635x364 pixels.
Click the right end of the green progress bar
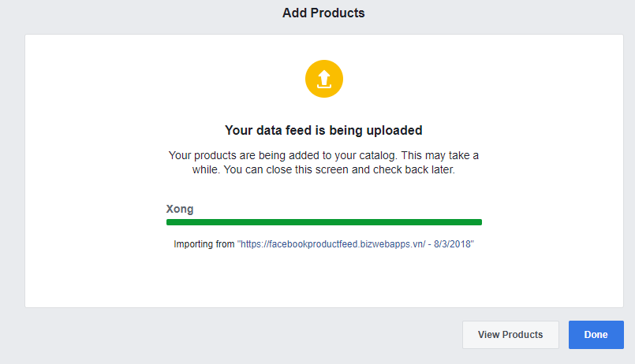479,222
